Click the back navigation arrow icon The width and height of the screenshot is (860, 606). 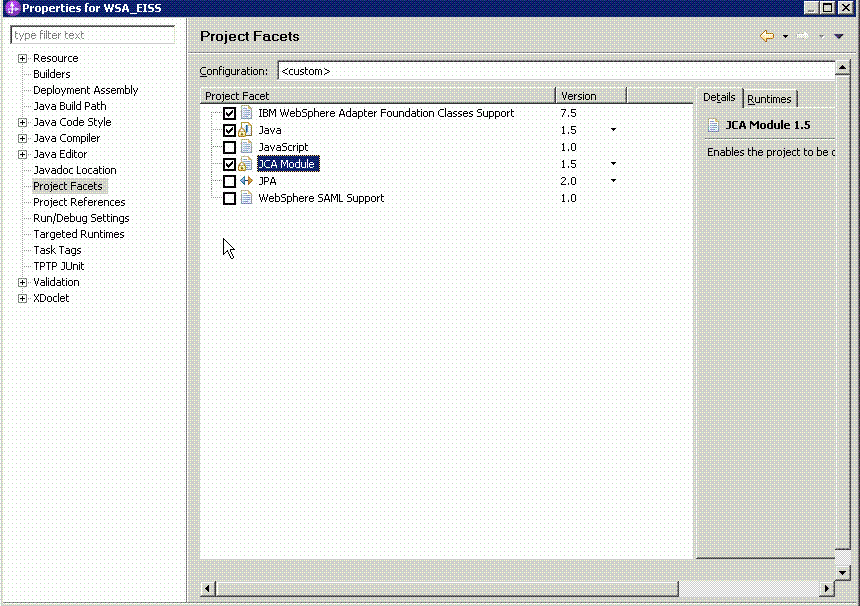pos(767,36)
